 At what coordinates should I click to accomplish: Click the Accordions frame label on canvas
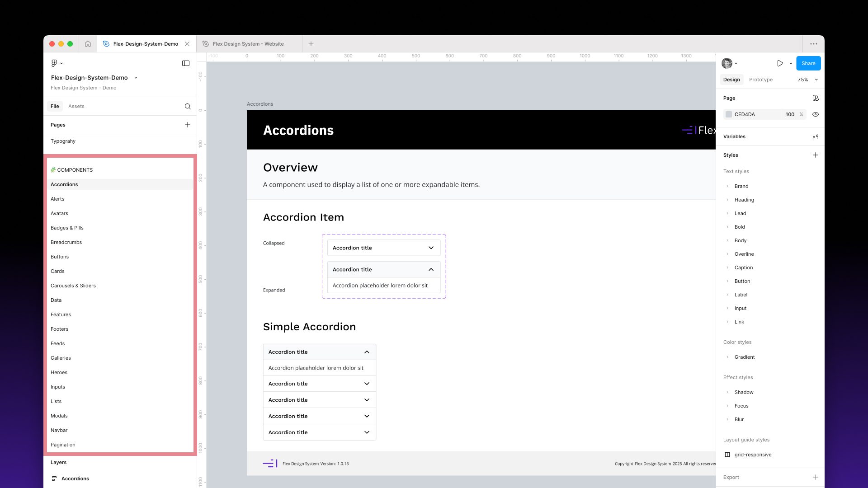click(x=260, y=104)
